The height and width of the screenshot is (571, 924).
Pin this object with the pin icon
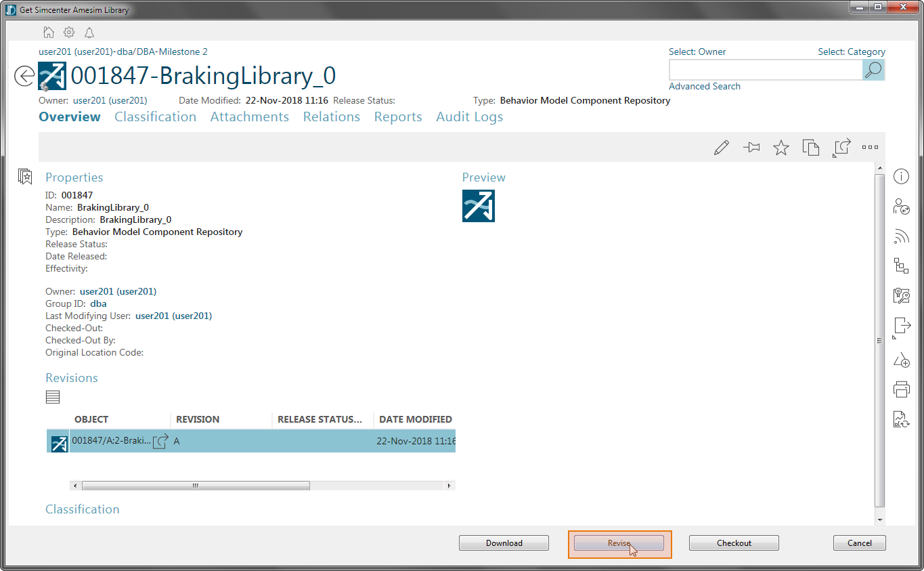coord(751,147)
